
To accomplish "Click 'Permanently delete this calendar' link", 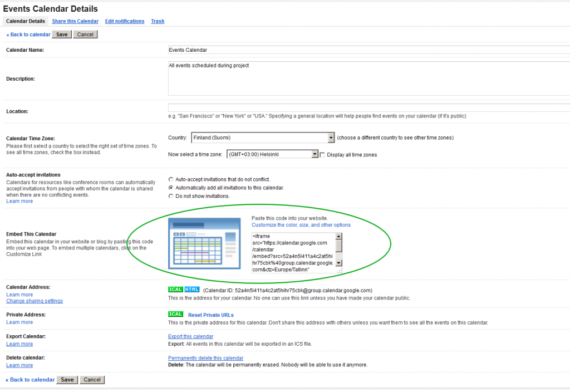I will pyautogui.click(x=205, y=358).
